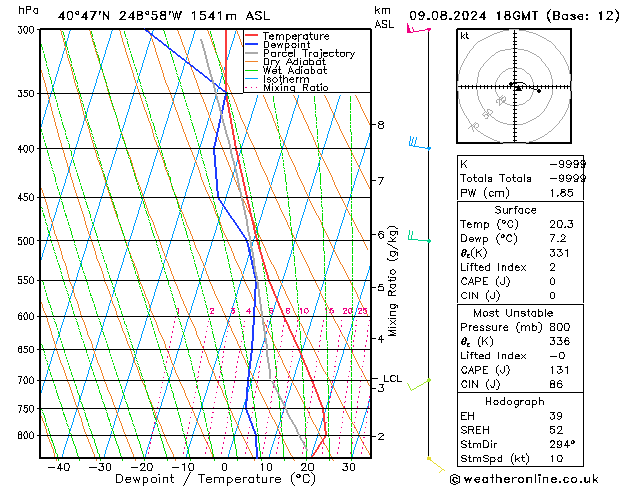Click the kt label in hodograph
Image resolution: width=629 pixels, height=486 pixels.
(x=465, y=36)
